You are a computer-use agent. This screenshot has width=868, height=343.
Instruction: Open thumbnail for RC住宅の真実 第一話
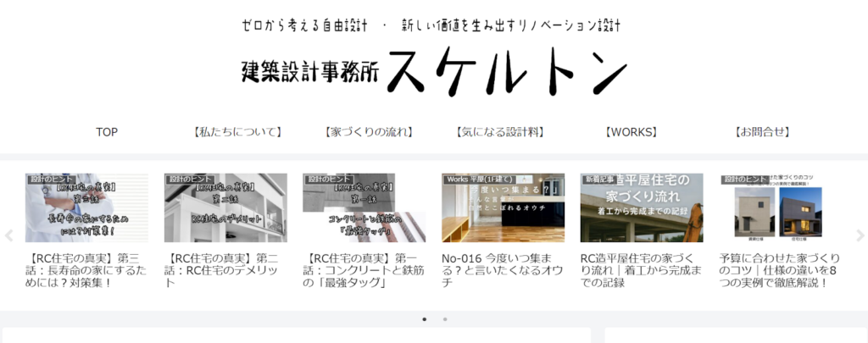tap(364, 208)
